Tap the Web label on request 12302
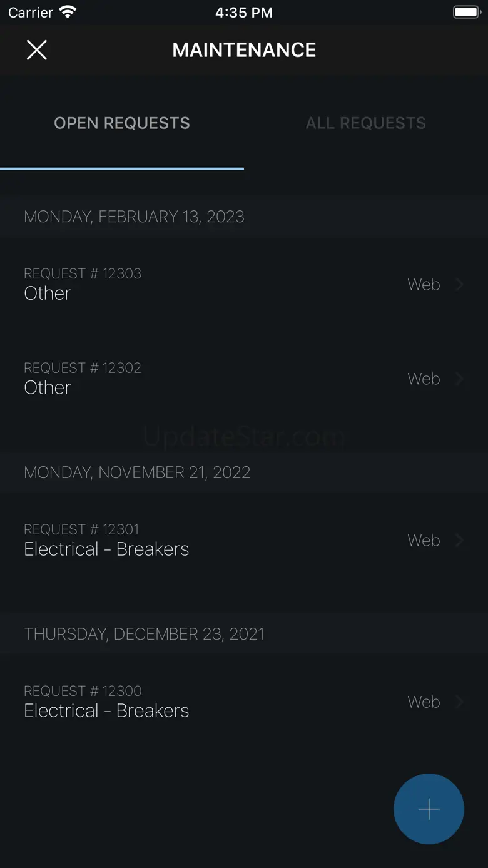 point(424,379)
